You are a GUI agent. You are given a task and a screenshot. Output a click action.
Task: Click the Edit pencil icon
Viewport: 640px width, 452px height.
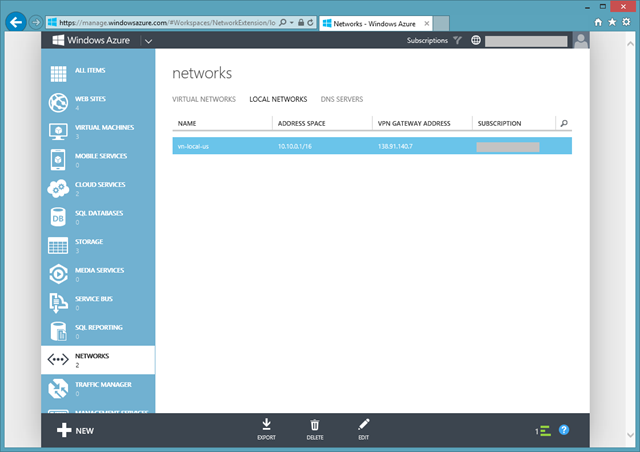coord(364,424)
